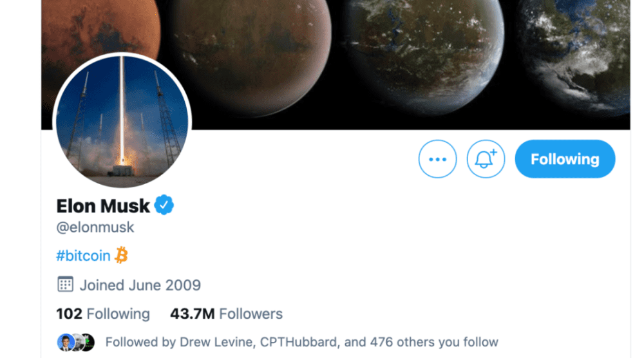This screenshot has width=644, height=358.
Task: Enable notifications with the bell icon
Action: (486, 159)
